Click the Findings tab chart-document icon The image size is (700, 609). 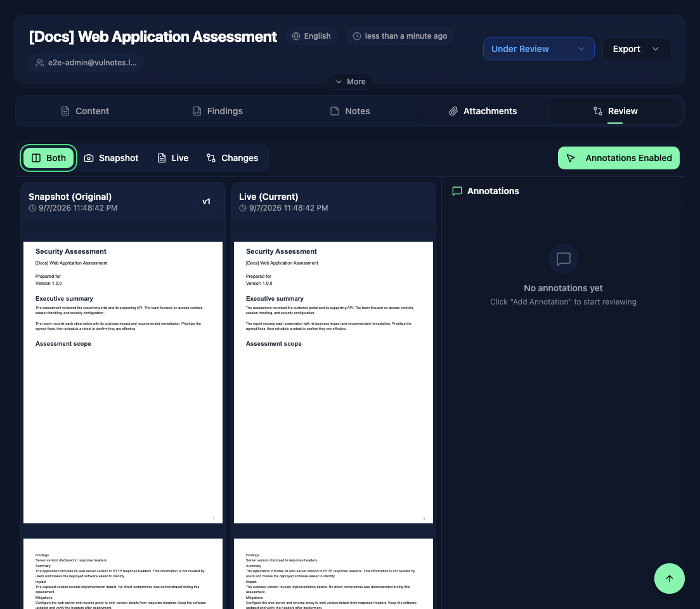click(x=197, y=111)
